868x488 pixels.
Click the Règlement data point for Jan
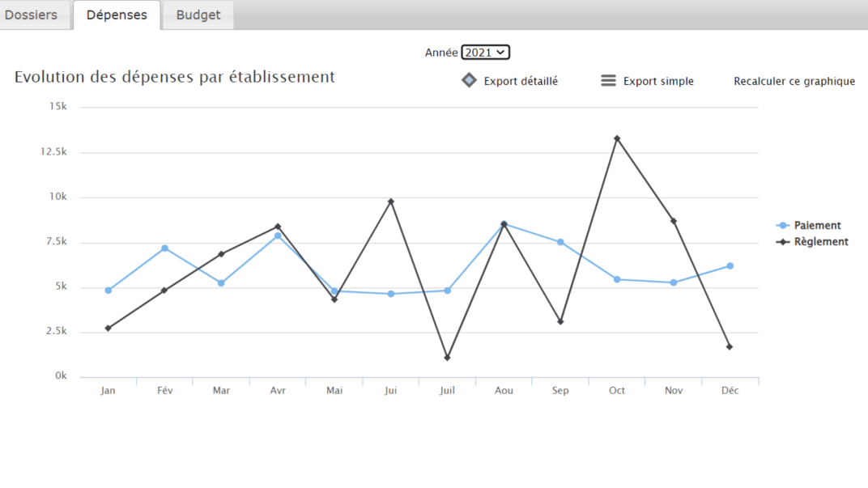[108, 329]
